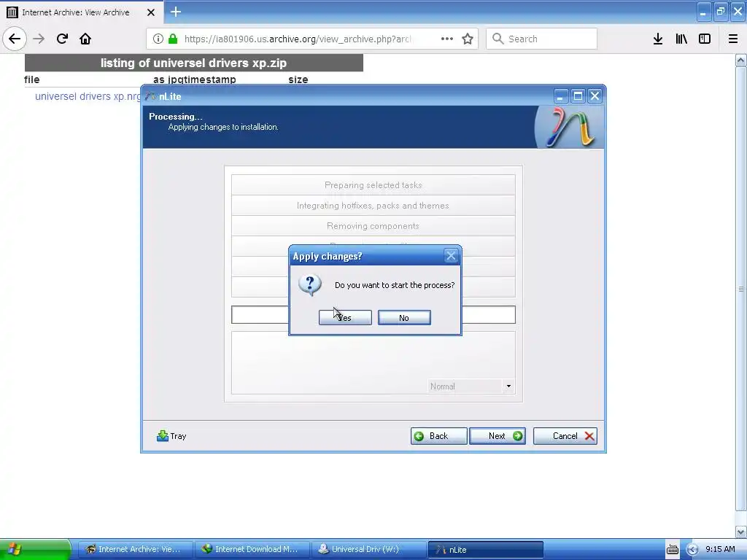747x560 pixels.
Task: Close the Internet Archive tab
Action: (150, 12)
